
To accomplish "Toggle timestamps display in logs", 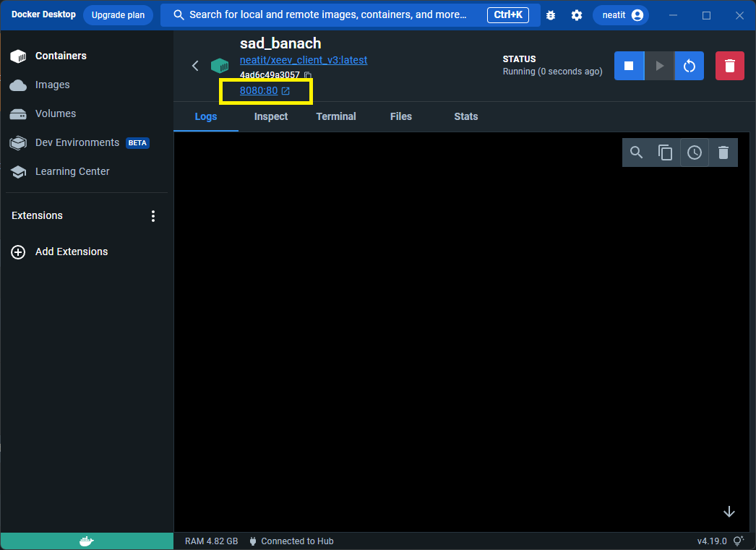I will tap(694, 152).
